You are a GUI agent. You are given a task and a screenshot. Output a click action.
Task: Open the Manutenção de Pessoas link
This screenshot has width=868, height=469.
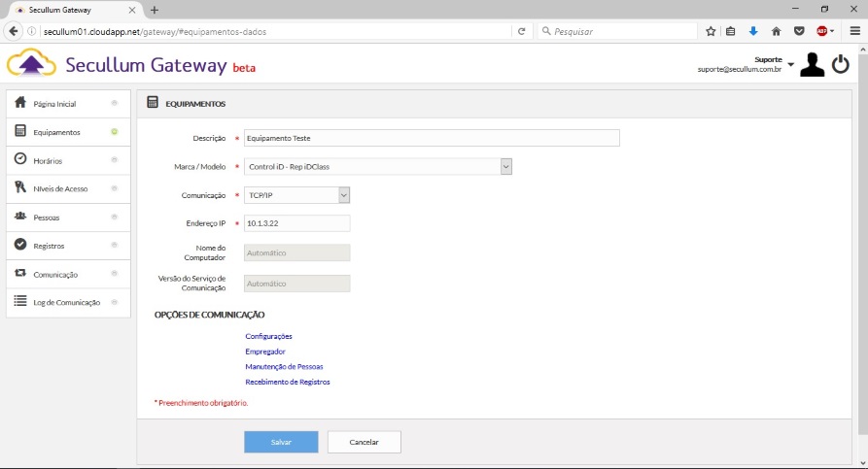[284, 367]
